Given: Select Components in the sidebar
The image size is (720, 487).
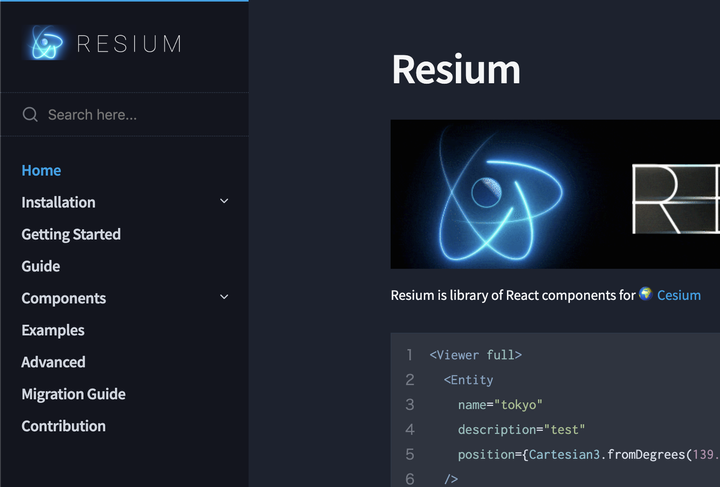Looking at the screenshot, I should (63, 298).
